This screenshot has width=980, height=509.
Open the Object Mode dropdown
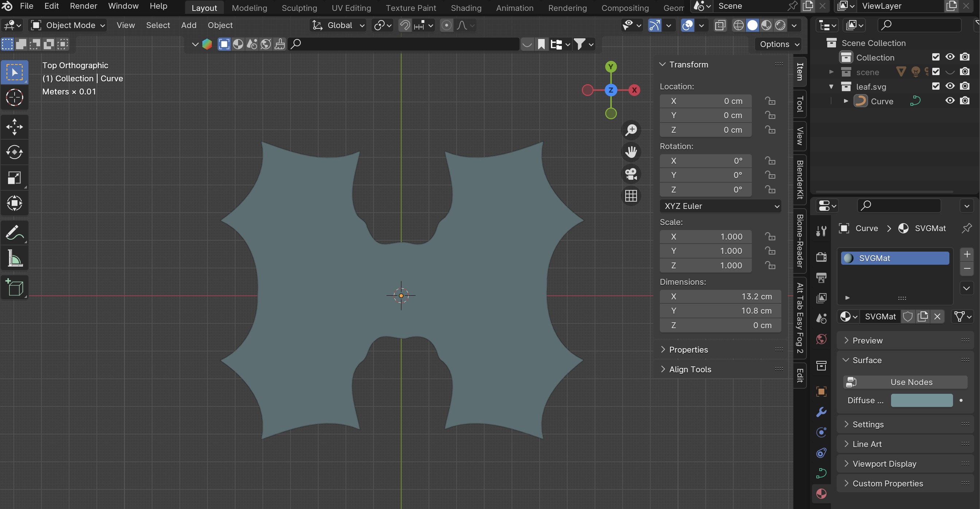[x=69, y=26]
